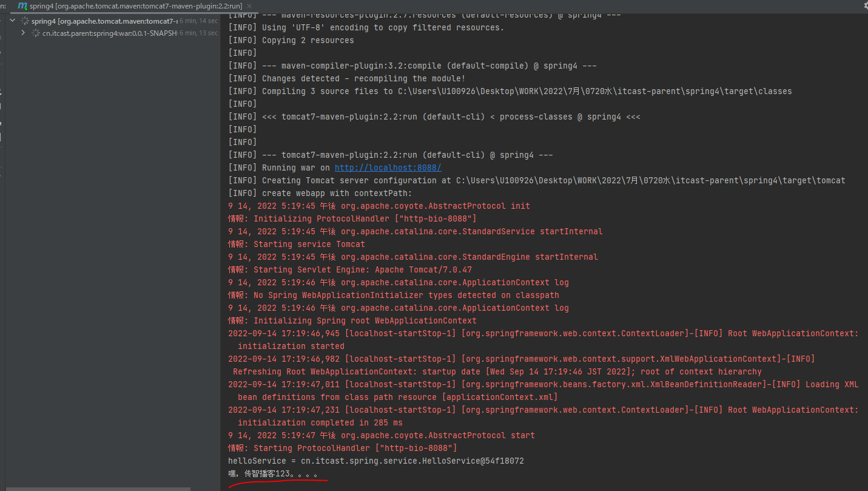Click the 'initialization completed in 285 ms' line

[320, 422]
